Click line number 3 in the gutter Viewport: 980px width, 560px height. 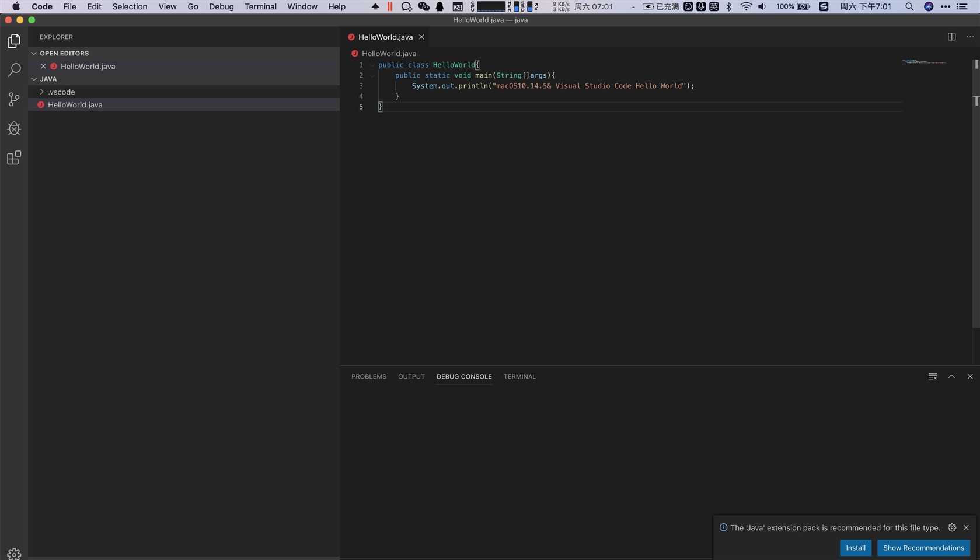(361, 86)
